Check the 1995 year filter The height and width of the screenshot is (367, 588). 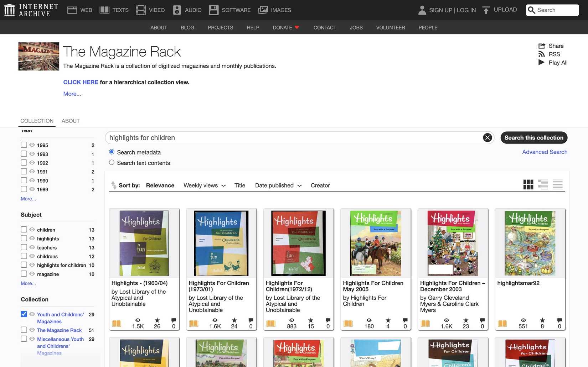[24, 145]
